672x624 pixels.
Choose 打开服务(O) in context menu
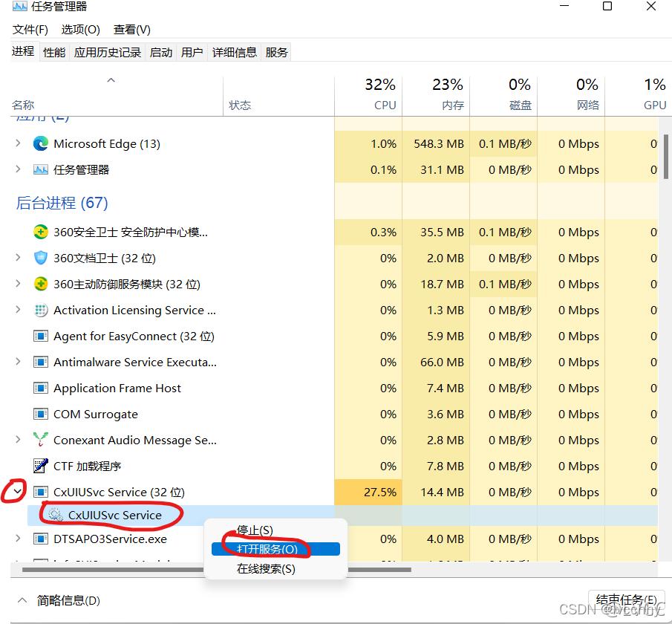coord(275,549)
